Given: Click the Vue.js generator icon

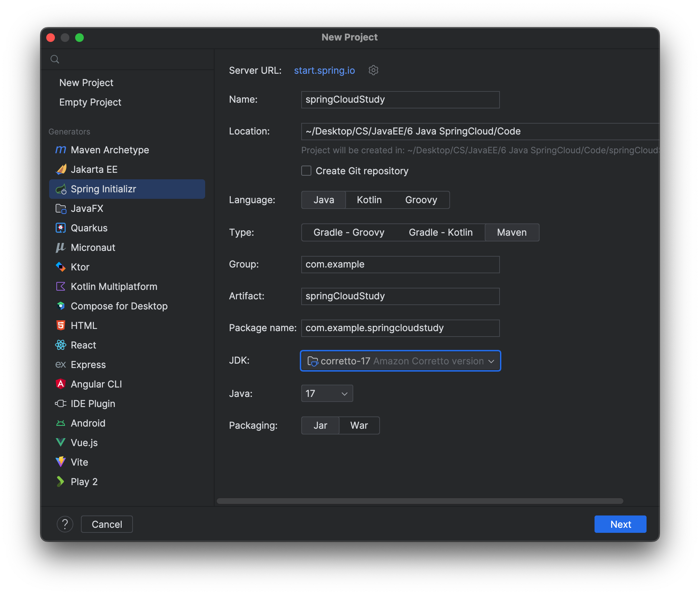Looking at the screenshot, I should (x=61, y=442).
